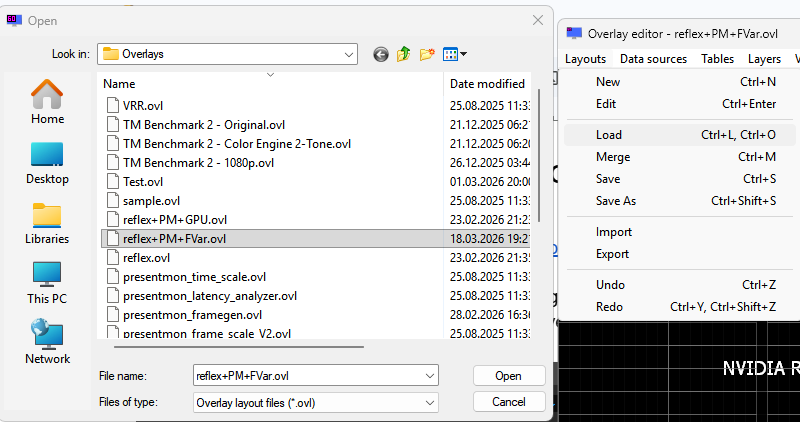Select reflex+PM+FVar.ovl file
800x422 pixels.
click(174, 239)
